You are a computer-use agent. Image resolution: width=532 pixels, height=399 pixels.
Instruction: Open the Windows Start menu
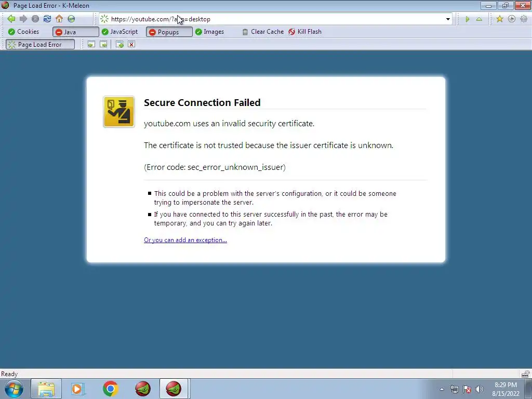(14, 389)
